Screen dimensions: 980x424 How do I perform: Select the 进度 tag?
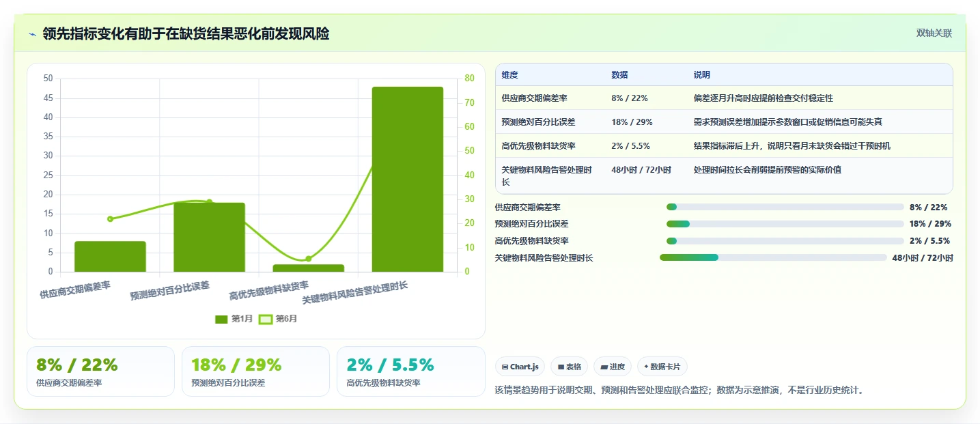613,367
